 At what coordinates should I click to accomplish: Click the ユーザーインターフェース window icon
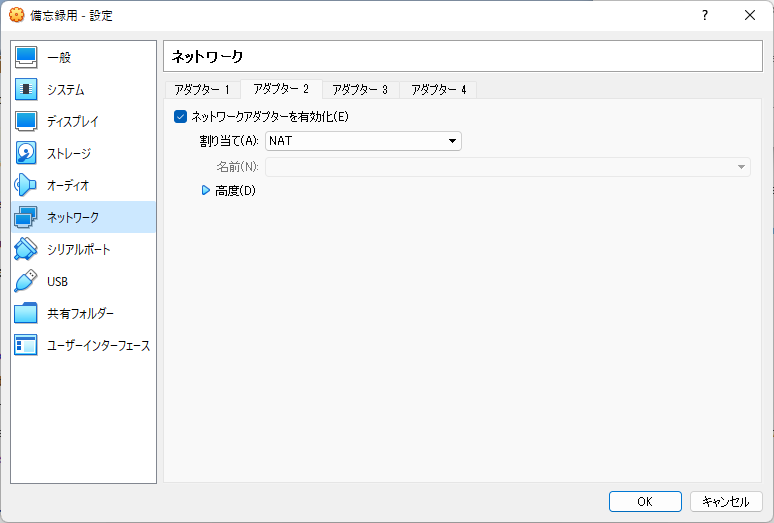click(26, 345)
